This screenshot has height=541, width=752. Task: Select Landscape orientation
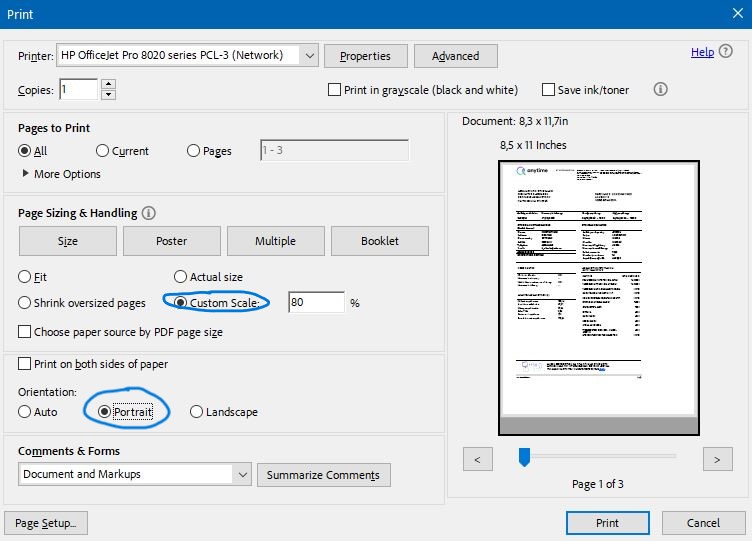tap(196, 412)
